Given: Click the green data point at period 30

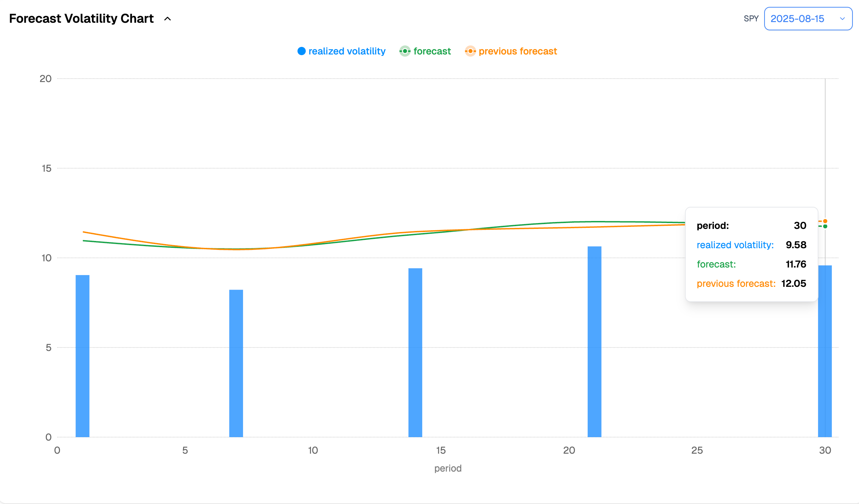Looking at the screenshot, I should [x=825, y=226].
